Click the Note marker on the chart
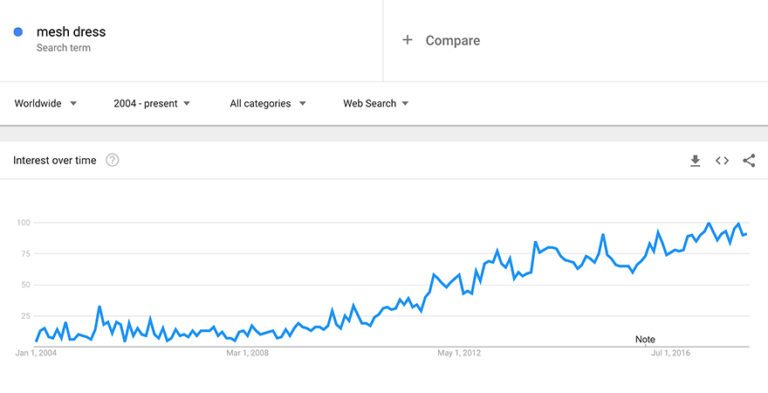The height and width of the screenshot is (393, 768). coord(645,339)
